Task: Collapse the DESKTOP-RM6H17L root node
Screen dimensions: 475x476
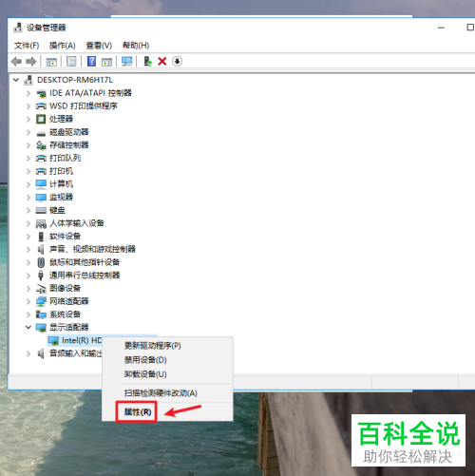Action: pyautogui.click(x=16, y=80)
